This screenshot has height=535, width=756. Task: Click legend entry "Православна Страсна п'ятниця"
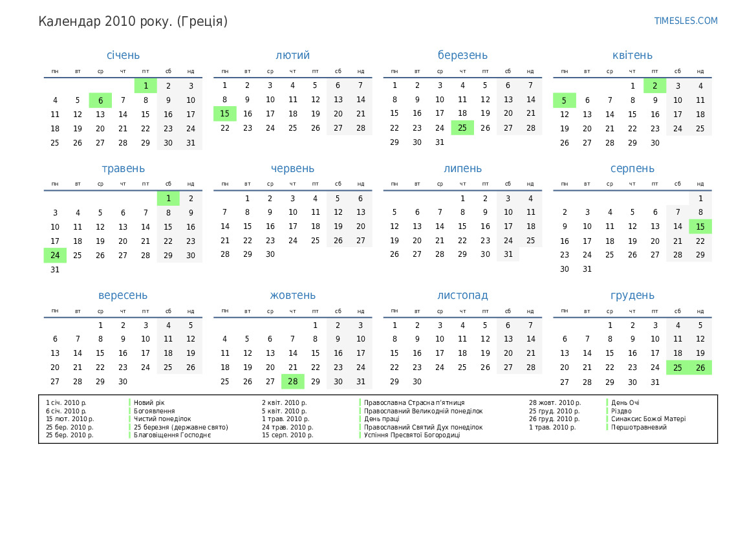tap(414, 402)
